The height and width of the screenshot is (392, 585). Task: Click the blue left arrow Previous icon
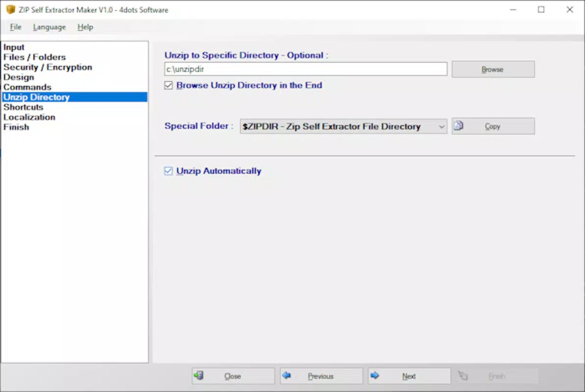[x=287, y=375]
